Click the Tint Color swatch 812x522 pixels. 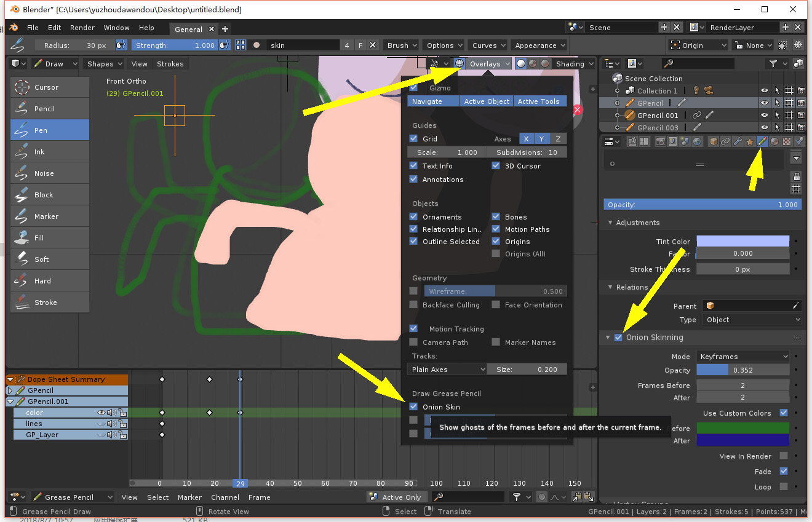point(743,241)
